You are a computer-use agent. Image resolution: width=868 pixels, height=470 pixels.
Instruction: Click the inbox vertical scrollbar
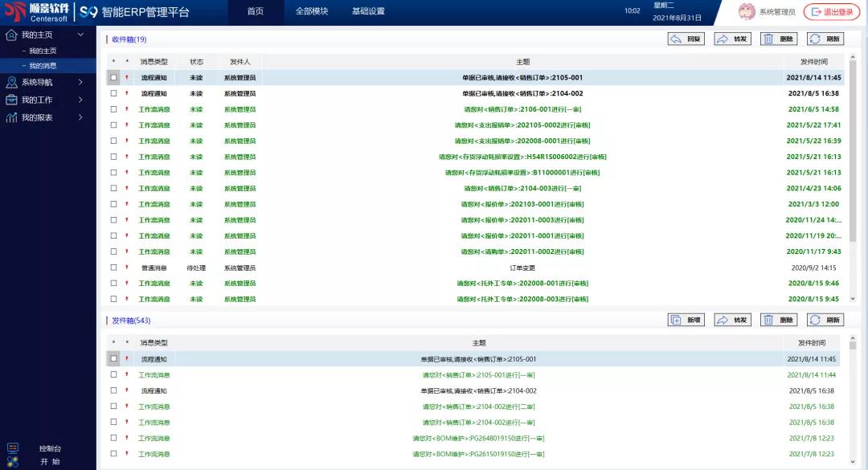(852, 161)
